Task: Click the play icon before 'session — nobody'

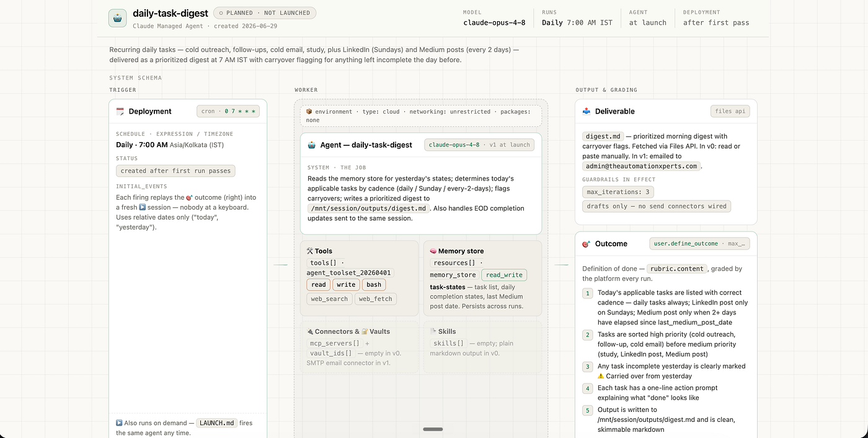Action: click(143, 207)
